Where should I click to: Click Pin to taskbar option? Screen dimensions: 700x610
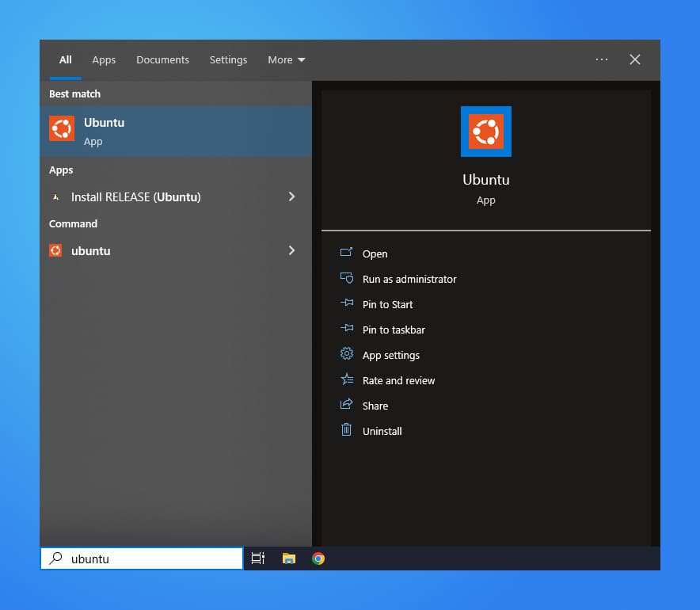coord(393,330)
